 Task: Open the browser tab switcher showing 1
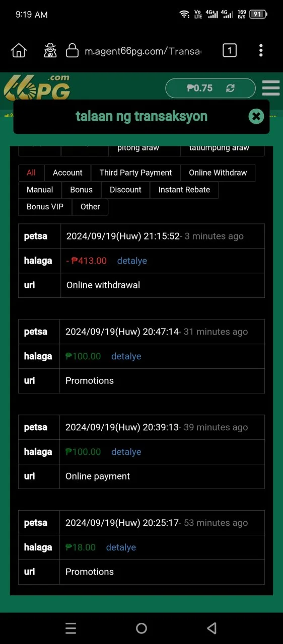pos(230,50)
